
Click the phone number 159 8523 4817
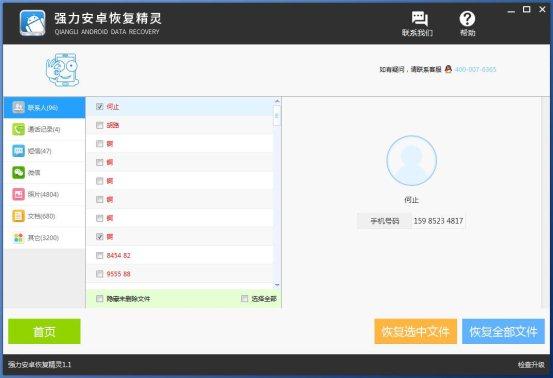438,221
